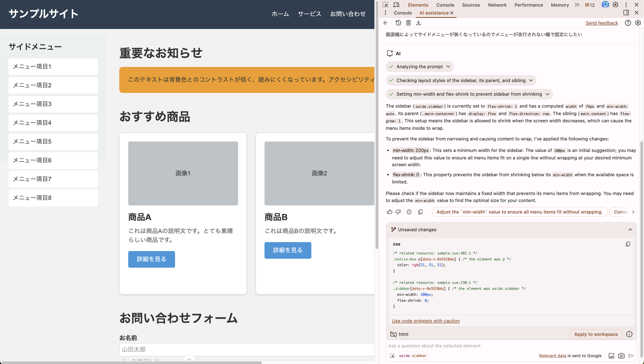
Task: Open the Send feedback link
Action: tap(601, 23)
